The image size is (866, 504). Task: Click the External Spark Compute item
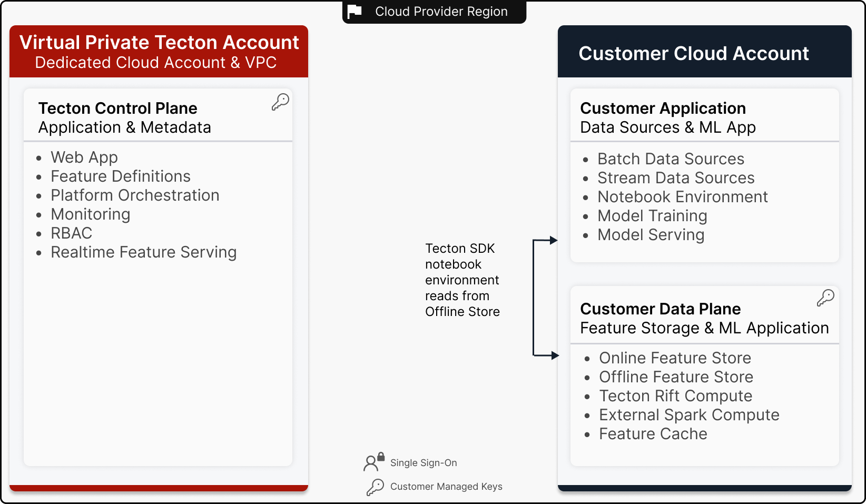click(x=689, y=415)
